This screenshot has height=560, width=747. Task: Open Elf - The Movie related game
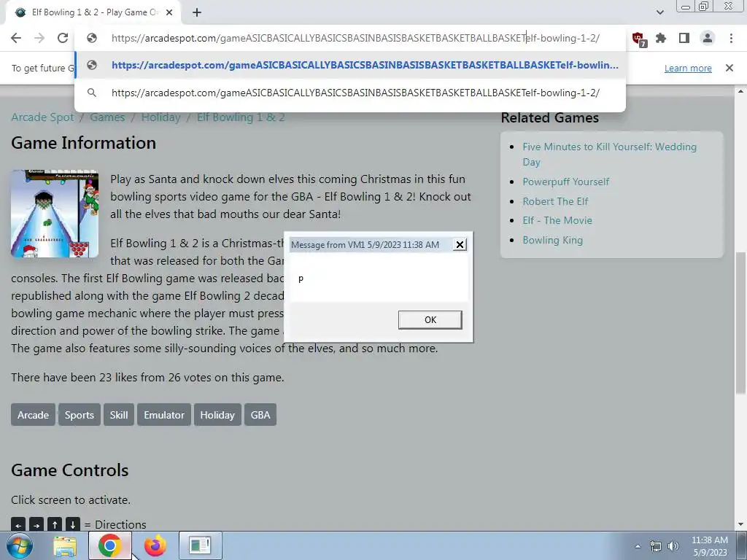[557, 220]
